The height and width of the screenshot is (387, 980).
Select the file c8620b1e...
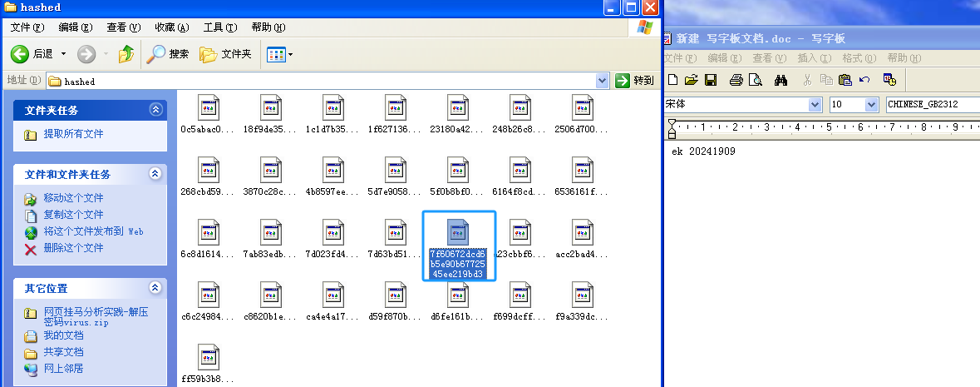point(270,302)
